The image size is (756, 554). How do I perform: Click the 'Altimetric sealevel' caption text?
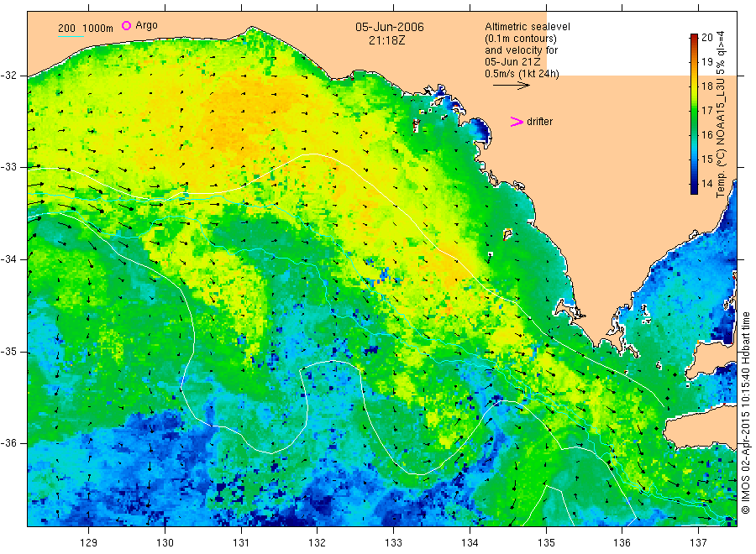point(528,27)
